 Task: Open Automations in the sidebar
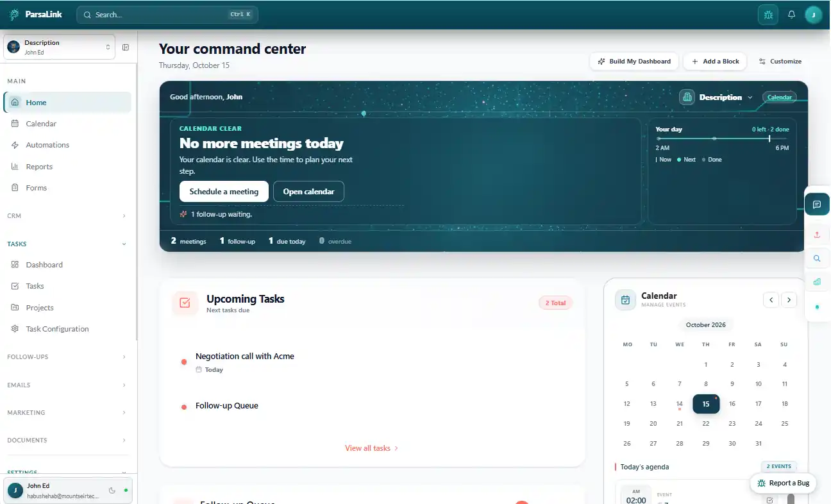point(67,145)
